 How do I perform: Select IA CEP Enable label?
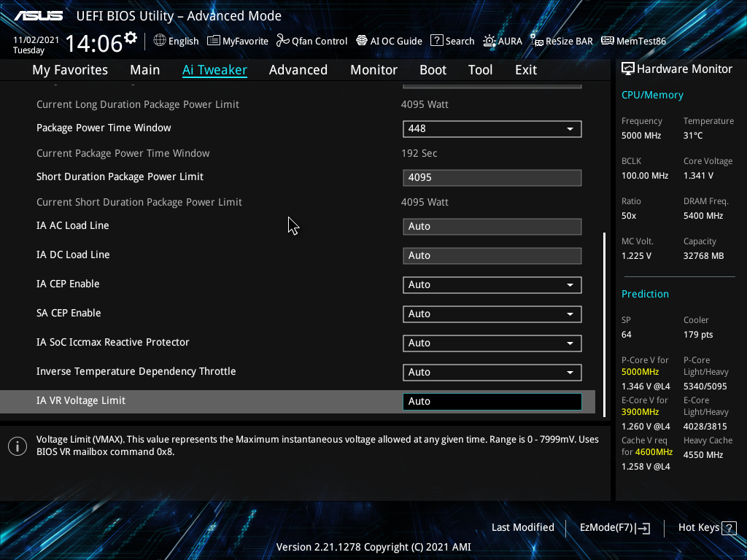coord(68,284)
